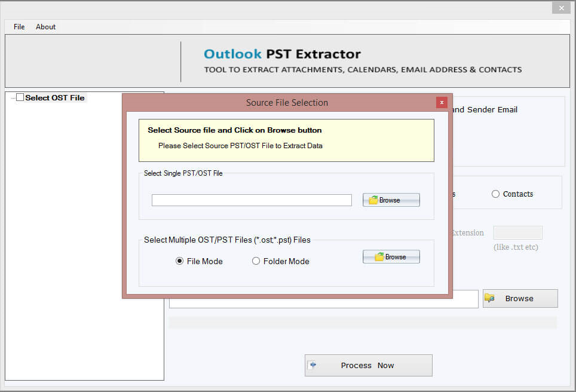576x392 pixels.
Task: Click folder icon on multiple files Browse button
Action: click(x=379, y=257)
